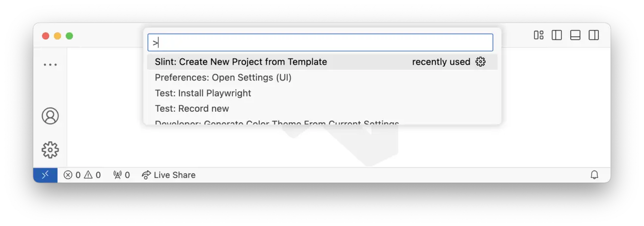Click the ports forwarded status item
Image resolution: width=644 pixels, height=226 pixels.
[x=121, y=175]
